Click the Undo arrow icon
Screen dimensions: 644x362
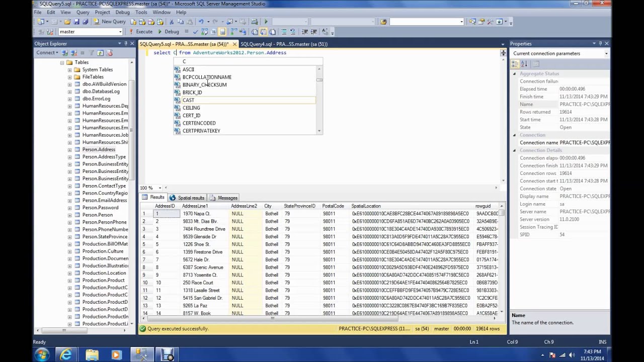click(x=201, y=22)
